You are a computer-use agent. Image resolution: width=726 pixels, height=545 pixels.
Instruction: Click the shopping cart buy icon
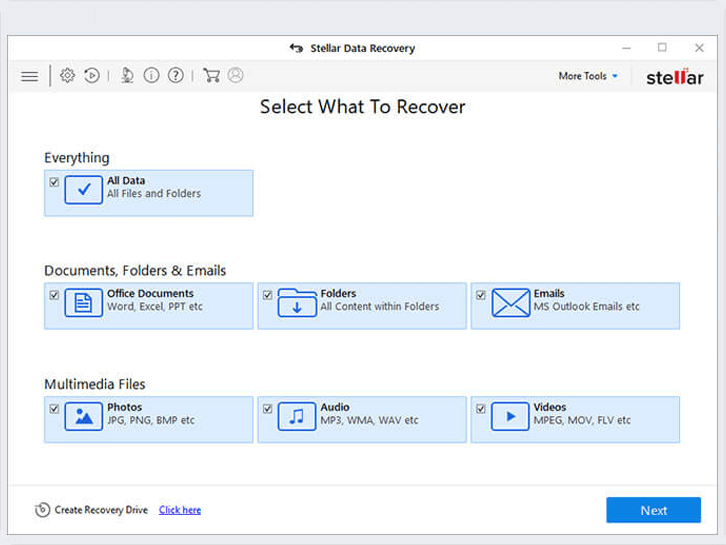(x=211, y=75)
